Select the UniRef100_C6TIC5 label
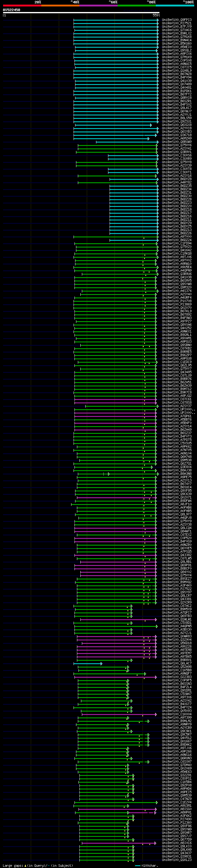 [177, 67]
